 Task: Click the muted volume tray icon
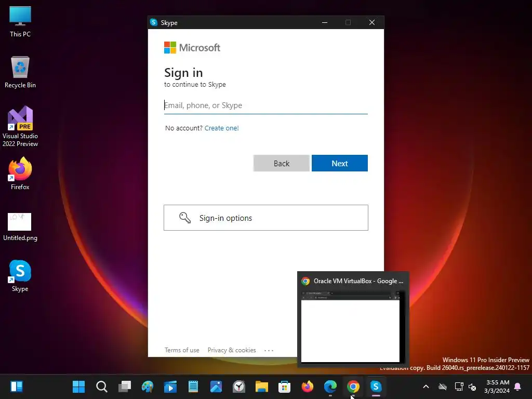[x=472, y=387]
